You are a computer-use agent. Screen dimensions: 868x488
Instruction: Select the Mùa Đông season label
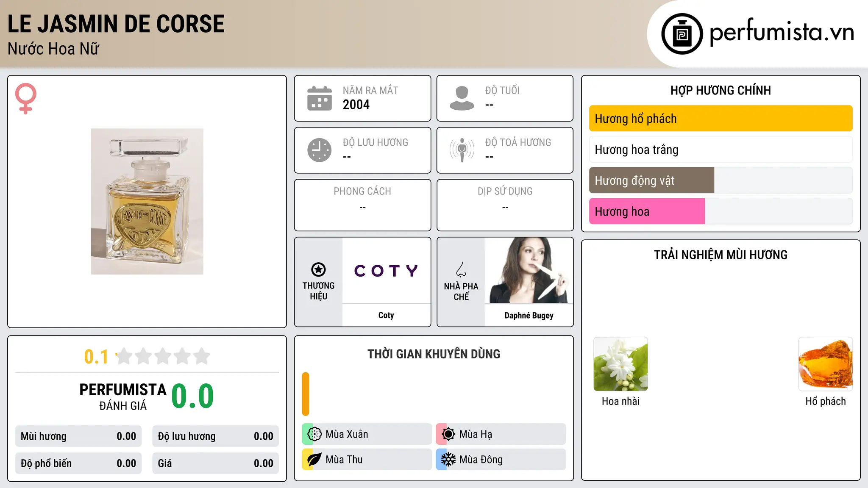click(481, 460)
